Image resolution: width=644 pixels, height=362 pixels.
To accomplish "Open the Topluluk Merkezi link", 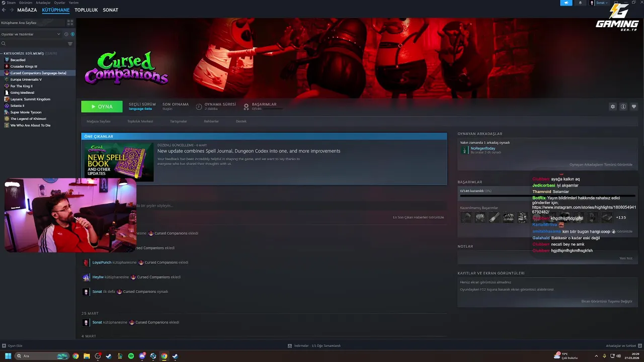I will (140, 121).
